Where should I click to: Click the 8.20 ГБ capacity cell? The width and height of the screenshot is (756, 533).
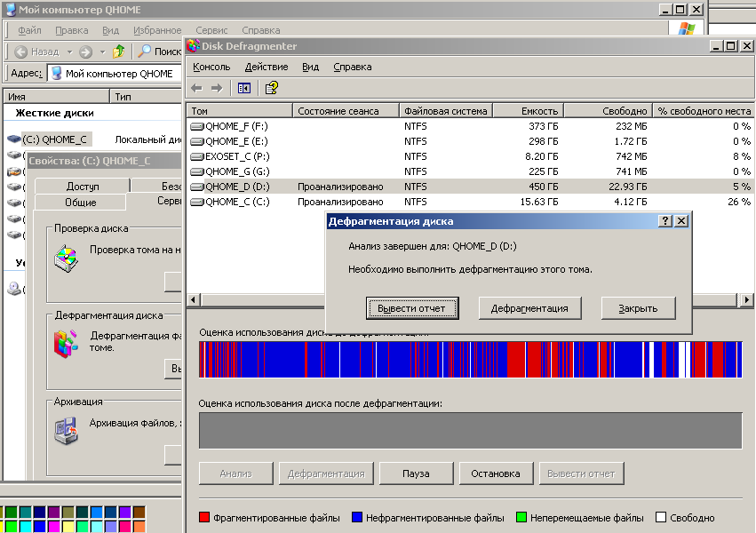coord(541,156)
